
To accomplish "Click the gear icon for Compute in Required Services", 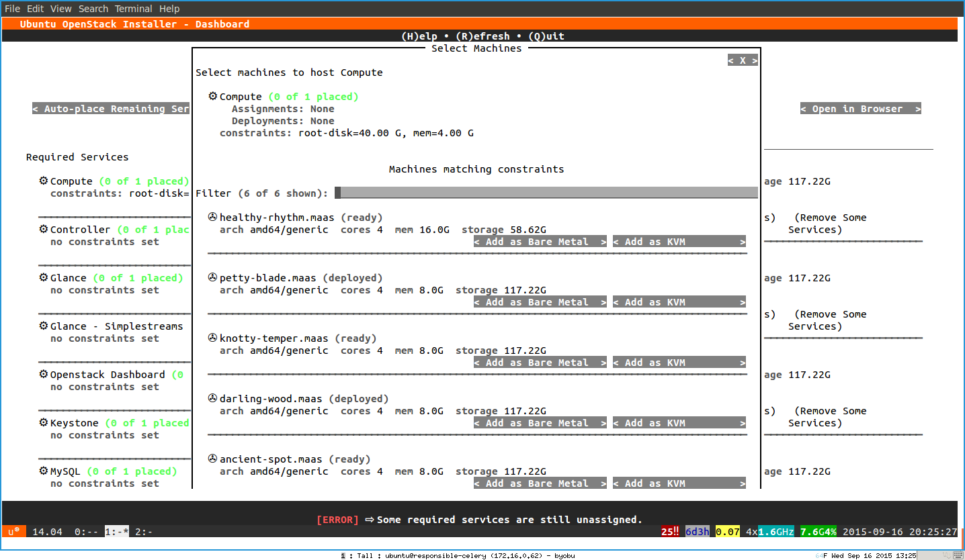I will pyautogui.click(x=44, y=181).
